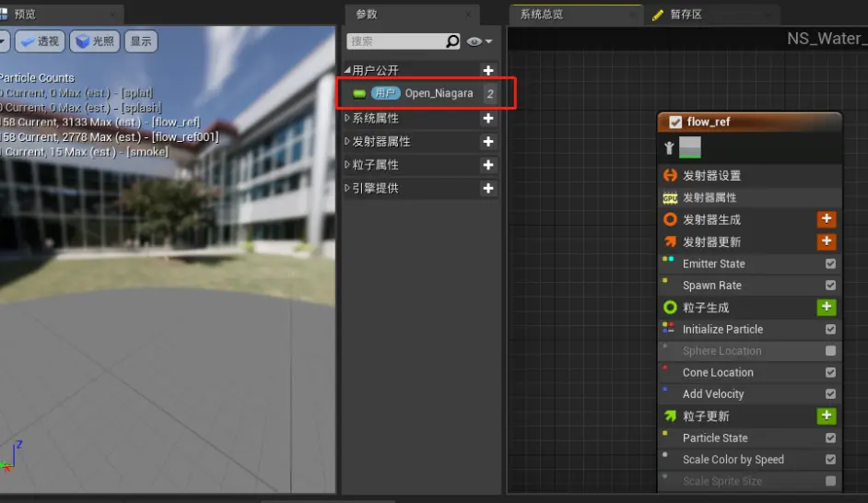This screenshot has width=868, height=503.
Task: Click the 光照 lit mode button
Action: pos(95,41)
